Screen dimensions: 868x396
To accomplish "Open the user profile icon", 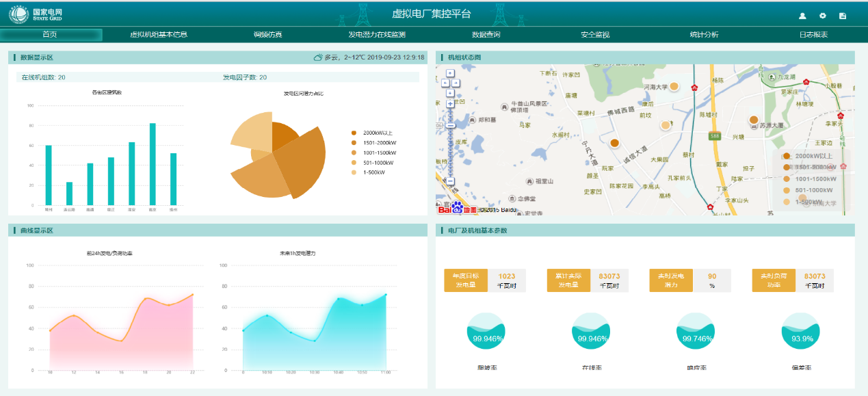I will [802, 16].
